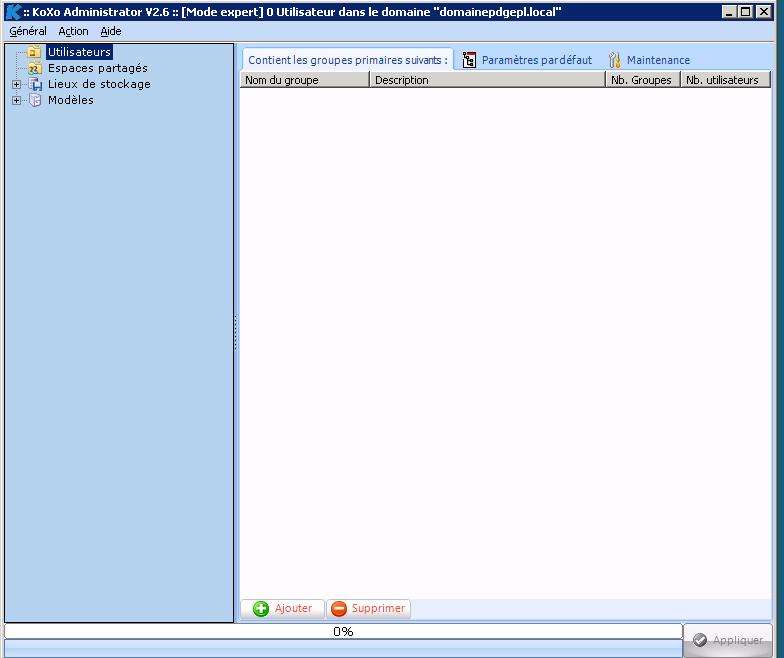The width and height of the screenshot is (784, 658).
Task: Expand the Lieux de stockage node
Action: click(x=16, y=84)
